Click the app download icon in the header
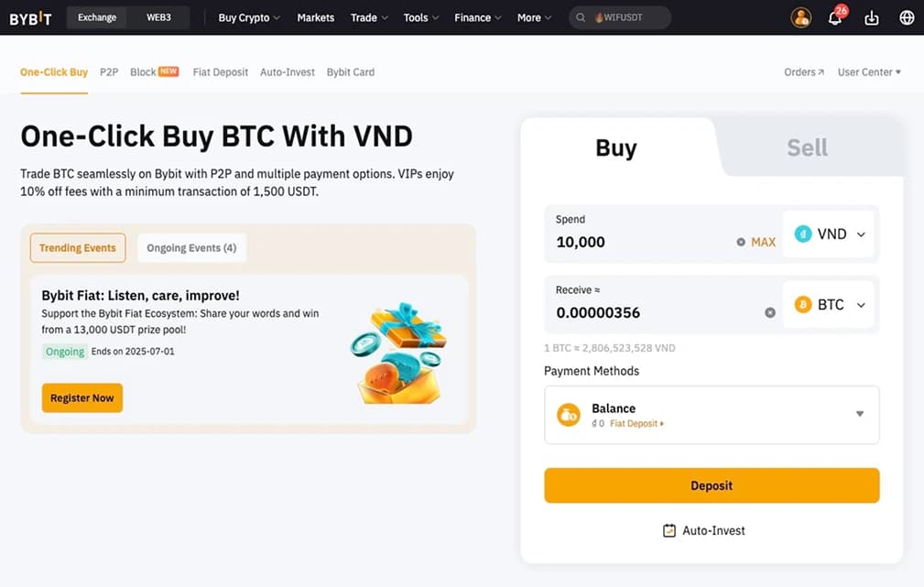The height and width of the screenshot is (587, 924). coord(870,16)
